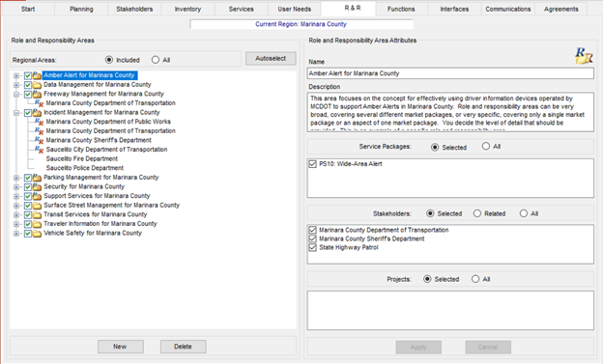Click the New button
603x364 pixels.
[121, 347]
